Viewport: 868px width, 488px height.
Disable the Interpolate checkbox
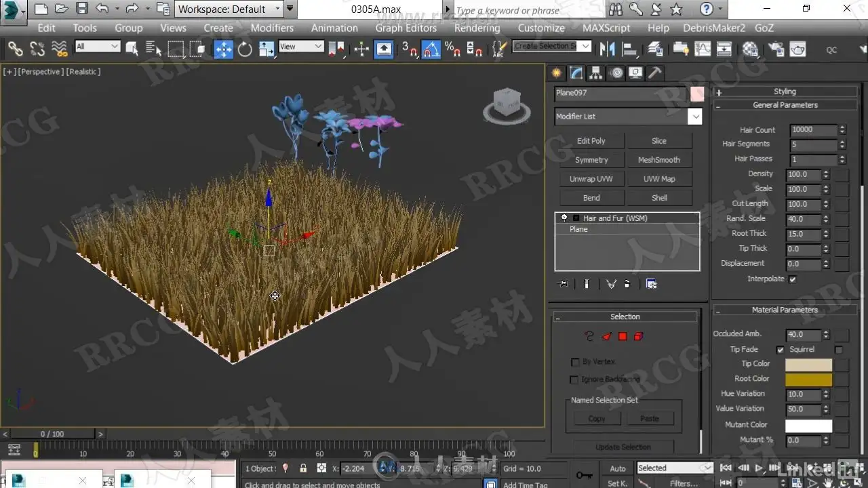coord(792,279)
